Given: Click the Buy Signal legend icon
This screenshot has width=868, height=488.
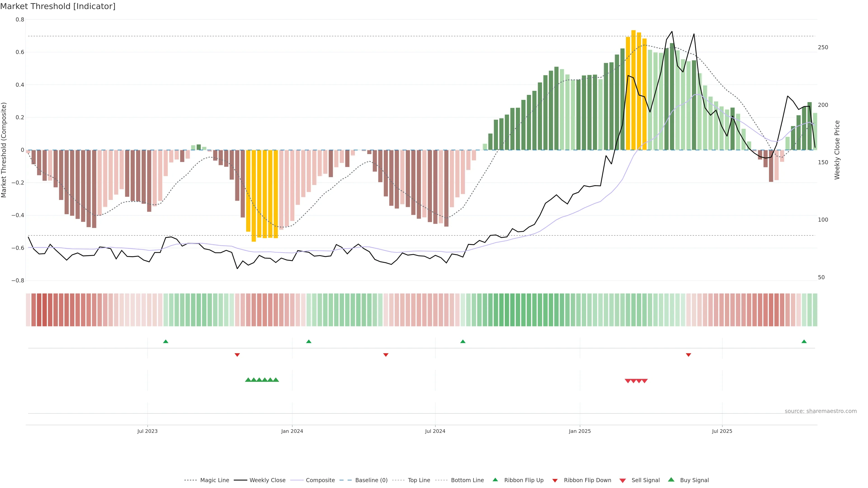Looking at the screenshot, I should 671,480.
